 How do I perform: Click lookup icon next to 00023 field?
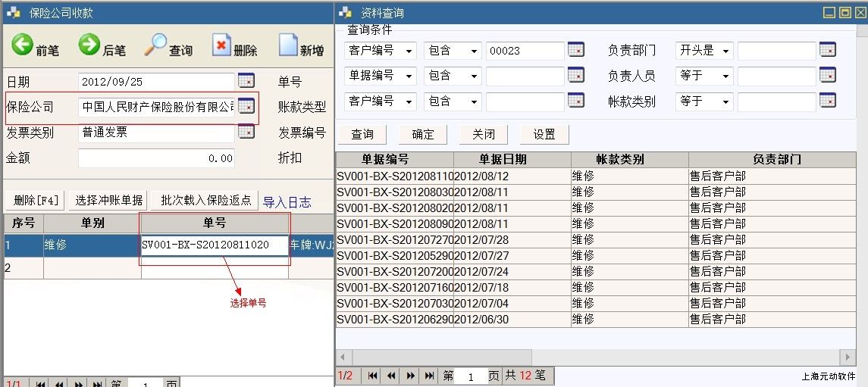[x=576, y=50]
